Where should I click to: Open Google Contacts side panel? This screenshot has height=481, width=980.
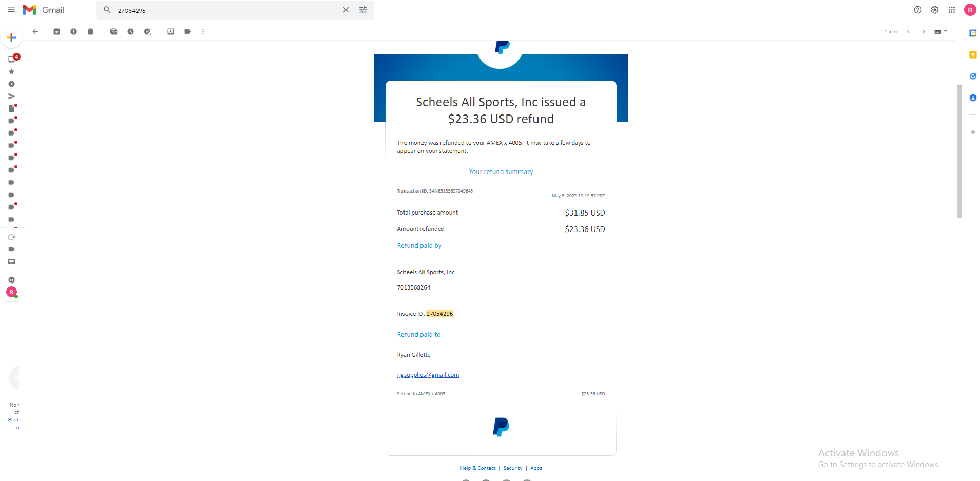(973, 98)
